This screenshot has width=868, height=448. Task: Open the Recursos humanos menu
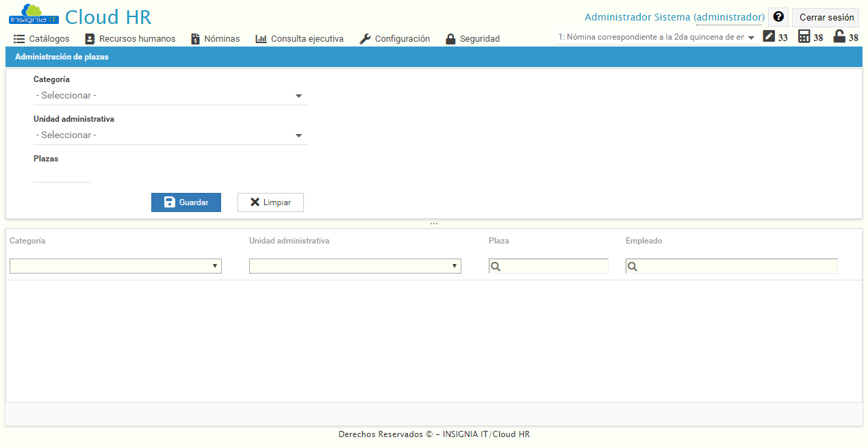tap(130, 39)
